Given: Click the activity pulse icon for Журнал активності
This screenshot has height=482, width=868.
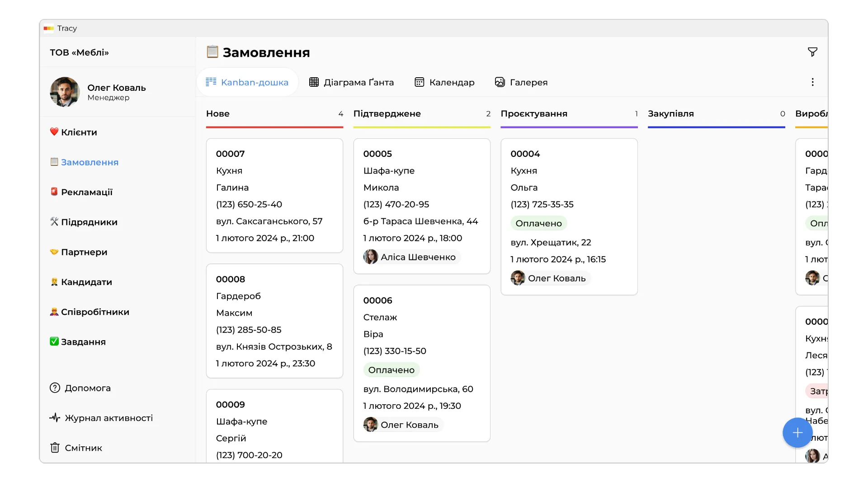Looking at the screenshot, I should (x=55, y=418).
